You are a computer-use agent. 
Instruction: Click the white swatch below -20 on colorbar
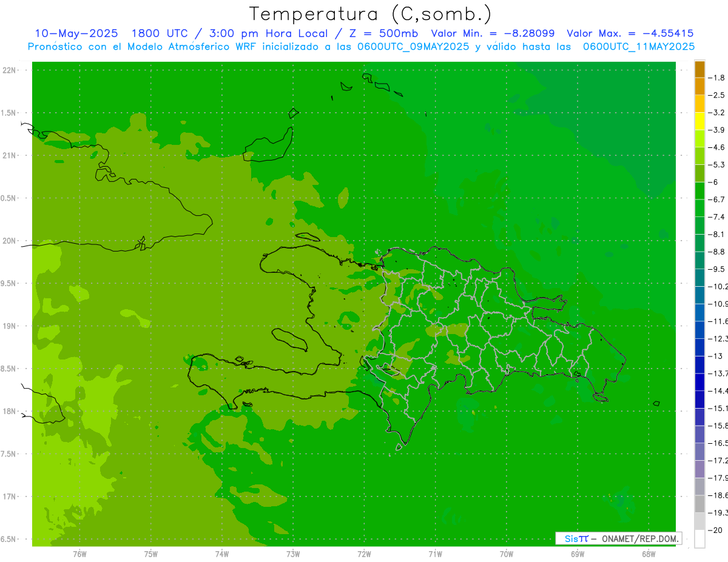tap(699, 538)
